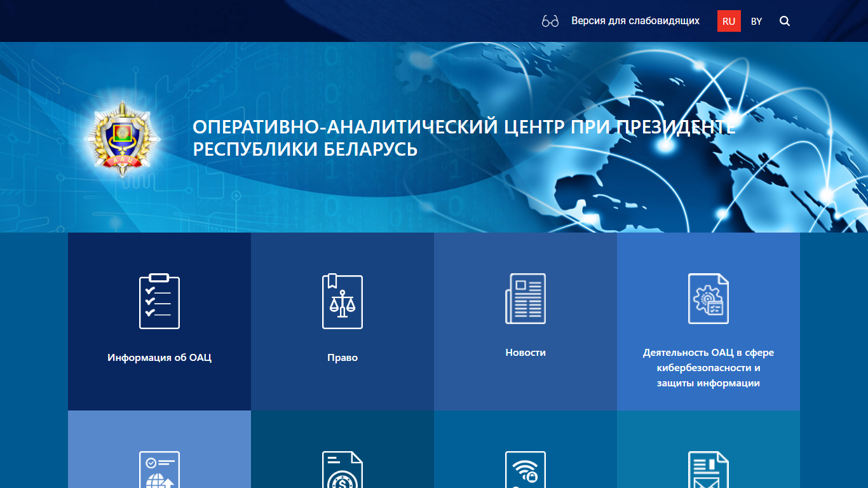
Task: Switch language to RU
Action: pyautogui.click(x=729, y=21)
